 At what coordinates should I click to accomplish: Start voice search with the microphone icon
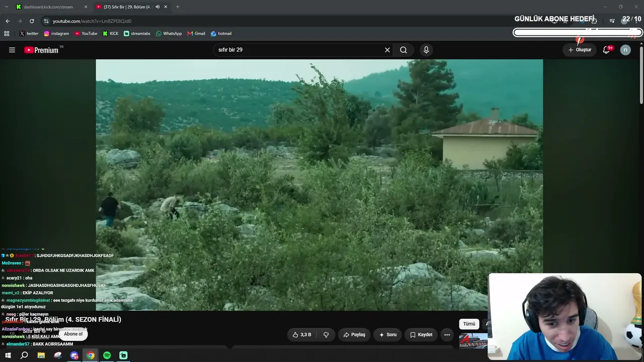(x=426, y=50)
